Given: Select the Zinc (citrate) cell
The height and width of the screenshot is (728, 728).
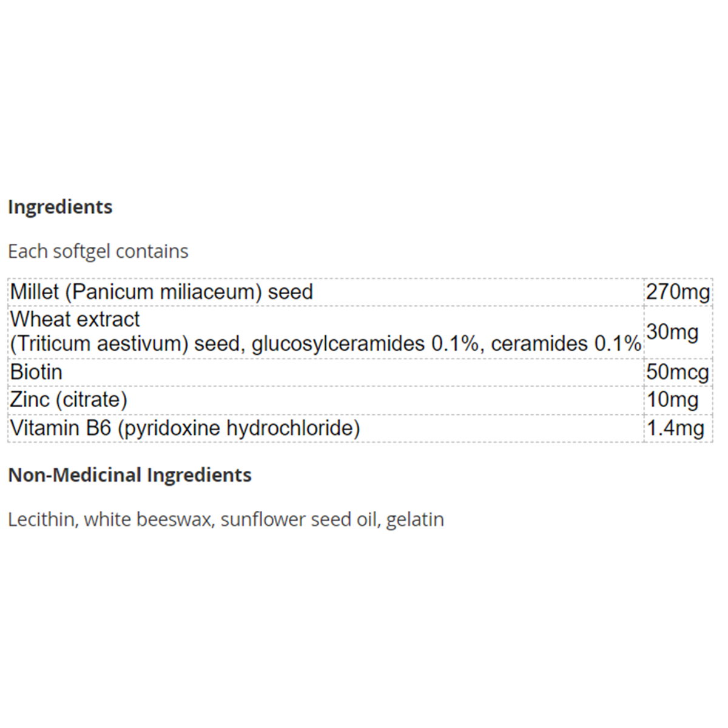Looking at the screenshot, I should click(69, 400).
